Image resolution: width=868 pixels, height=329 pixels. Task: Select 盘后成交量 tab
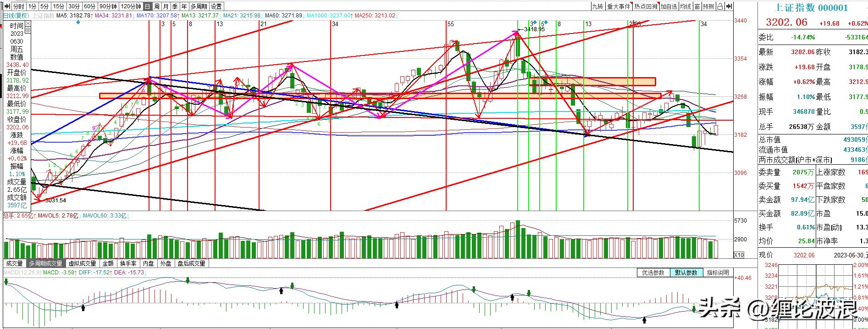(191, 263)
